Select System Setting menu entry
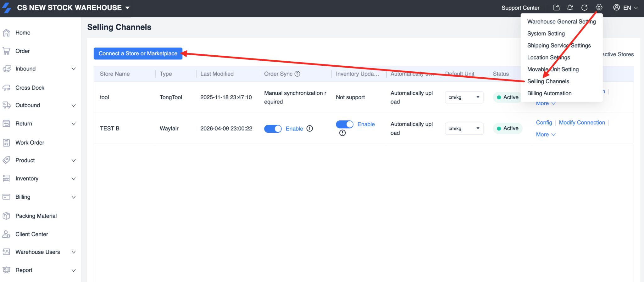 (546, 34)
